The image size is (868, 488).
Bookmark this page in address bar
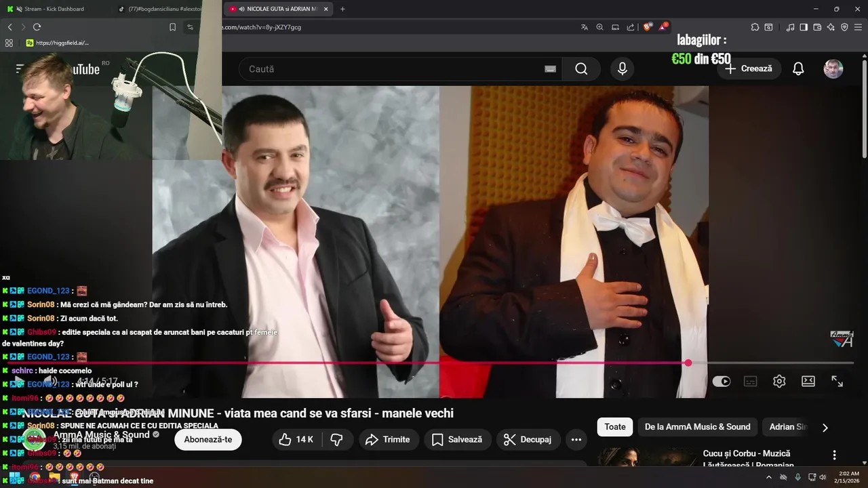(x=172, y=27)
